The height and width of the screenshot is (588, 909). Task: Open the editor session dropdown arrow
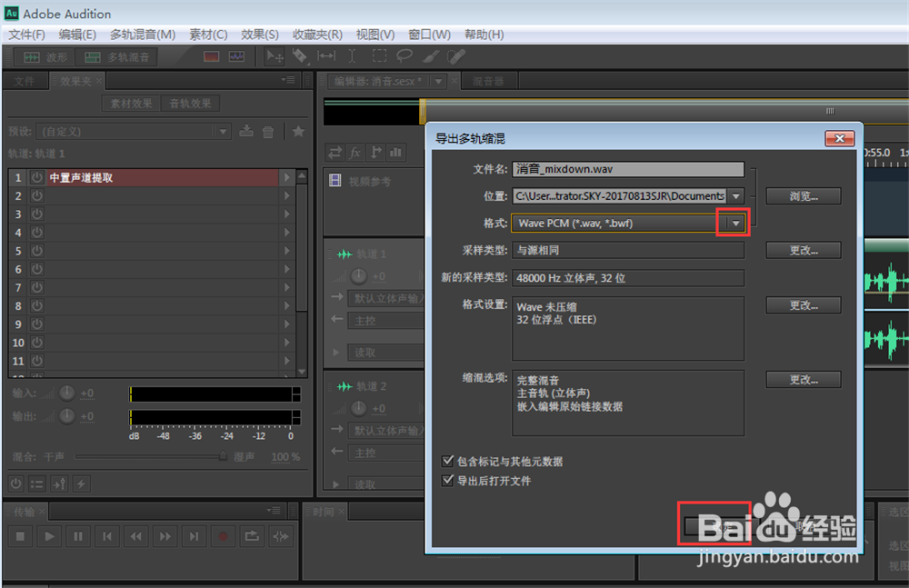point(439,81)
